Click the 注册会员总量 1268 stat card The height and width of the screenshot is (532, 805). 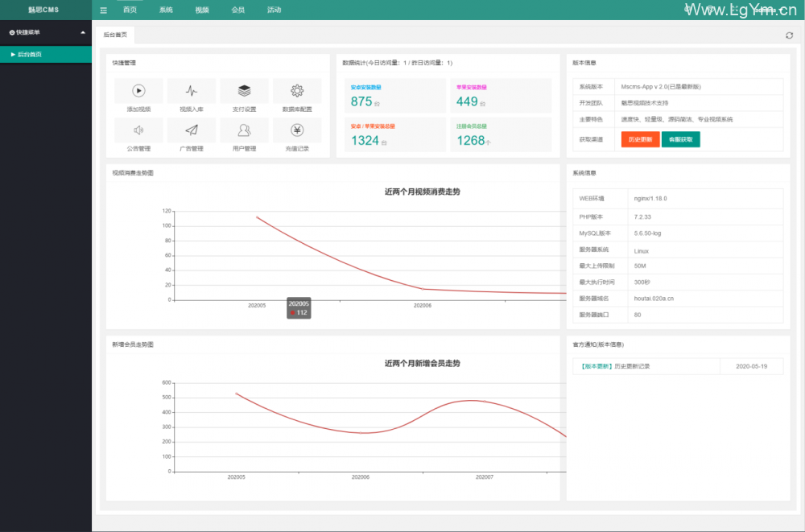[x=501, y=134]
